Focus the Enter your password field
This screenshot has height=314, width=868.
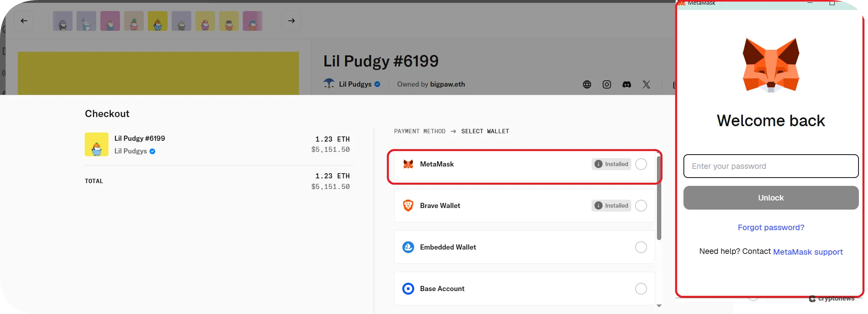coord(771,166)
